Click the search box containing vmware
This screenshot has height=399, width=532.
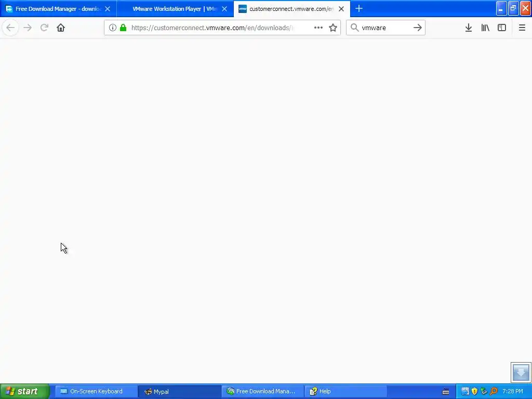click(x=385, y=28)
